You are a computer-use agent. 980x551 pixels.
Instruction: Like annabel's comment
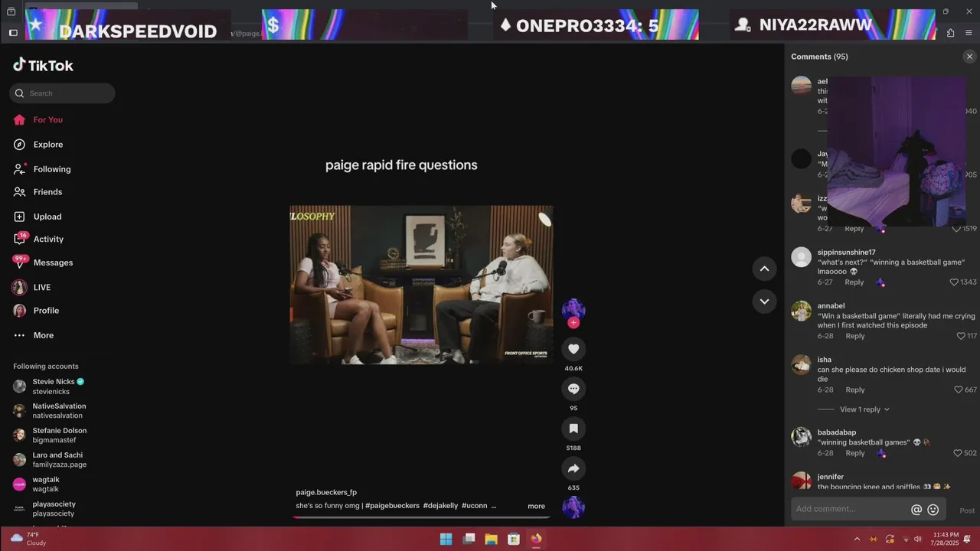click(x=961, y=336)
